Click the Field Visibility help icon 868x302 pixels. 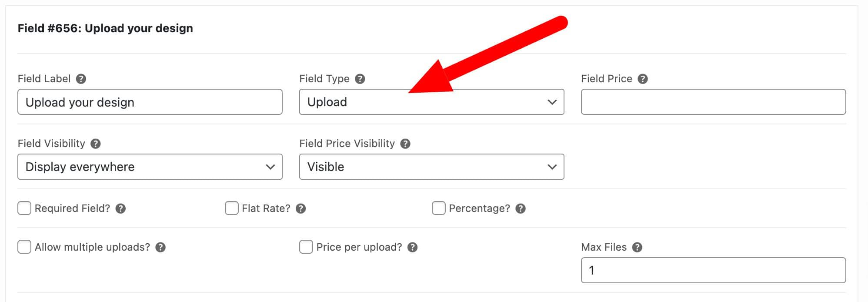point(96,144)
